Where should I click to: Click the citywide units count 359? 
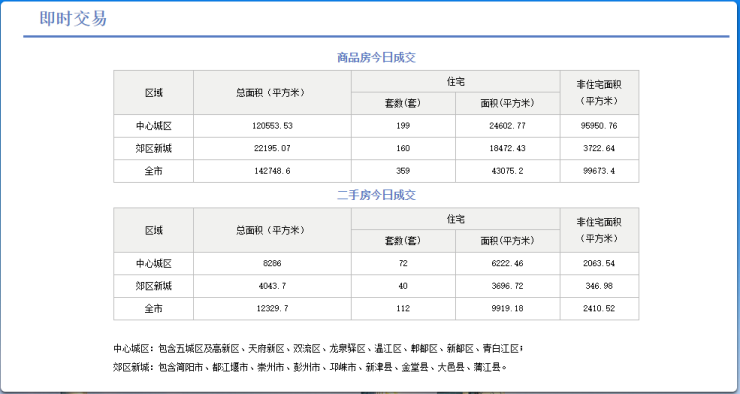point(403,171)
